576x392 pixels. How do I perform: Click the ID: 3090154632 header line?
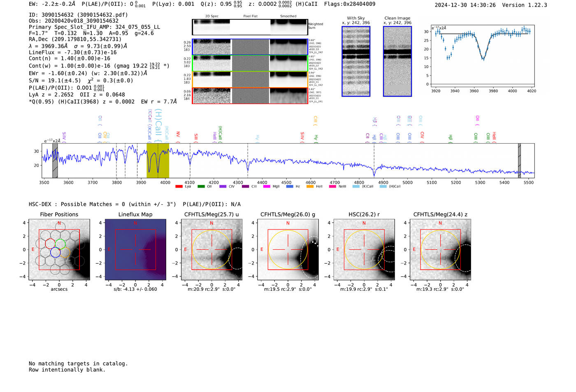point(78,15)
